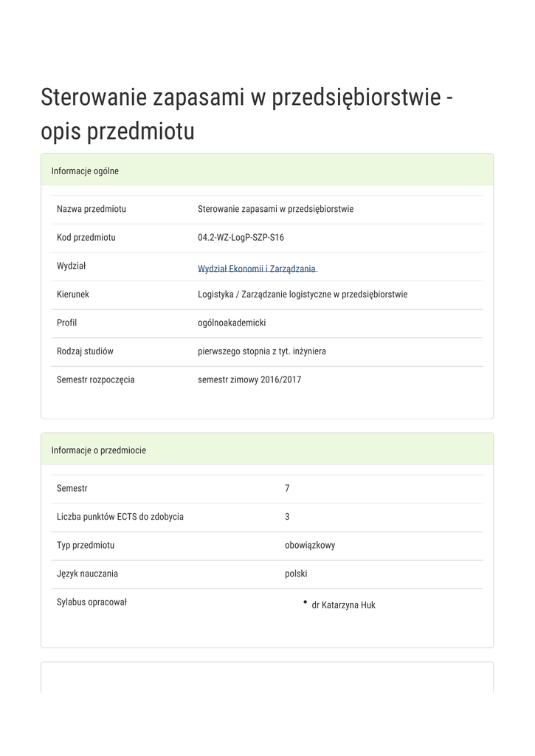Click the Sylabus opracował label
Image resolution: width=535 pixels, height=756 pixels.
pyautogui.click(x=92, y=602)
